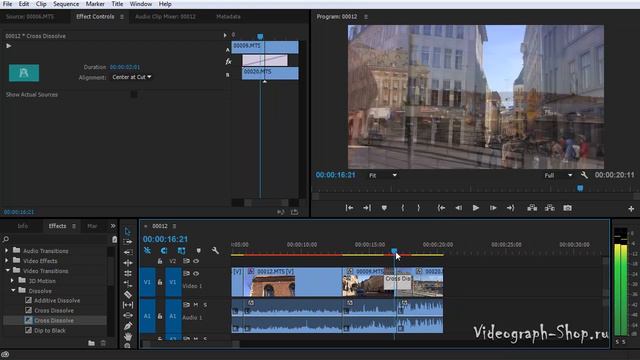Toggle lock on the V1 track
Image resolution: width=640 pixels, height=360 pixels.
pyautogui.click(x=160, y=282)
